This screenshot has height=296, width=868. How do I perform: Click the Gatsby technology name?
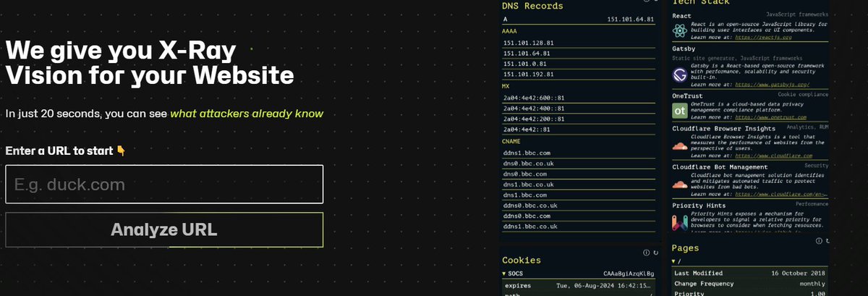pyautogui.click(x=685, y=48)
